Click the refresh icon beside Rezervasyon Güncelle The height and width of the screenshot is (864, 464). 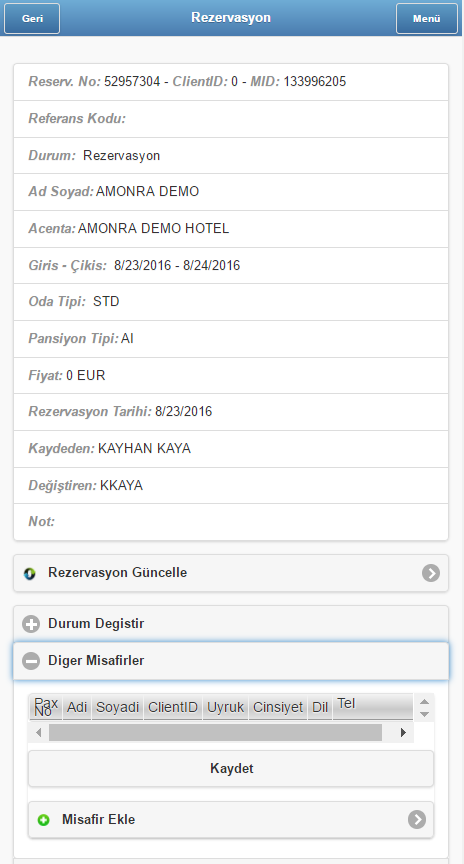(30, 574)
